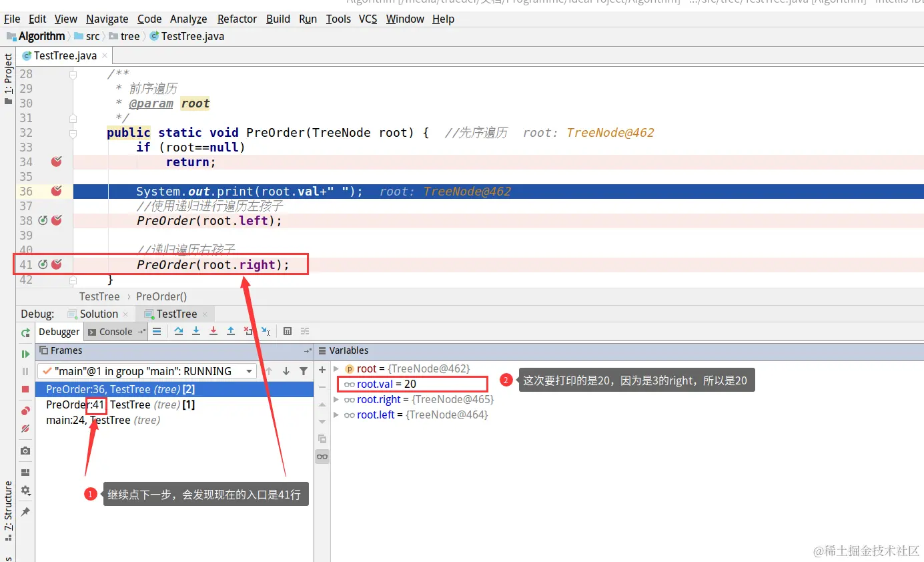Add new watch with plus icon
Image resolution: width=924 pixels, height=562 pixels.
click(322, 369)
